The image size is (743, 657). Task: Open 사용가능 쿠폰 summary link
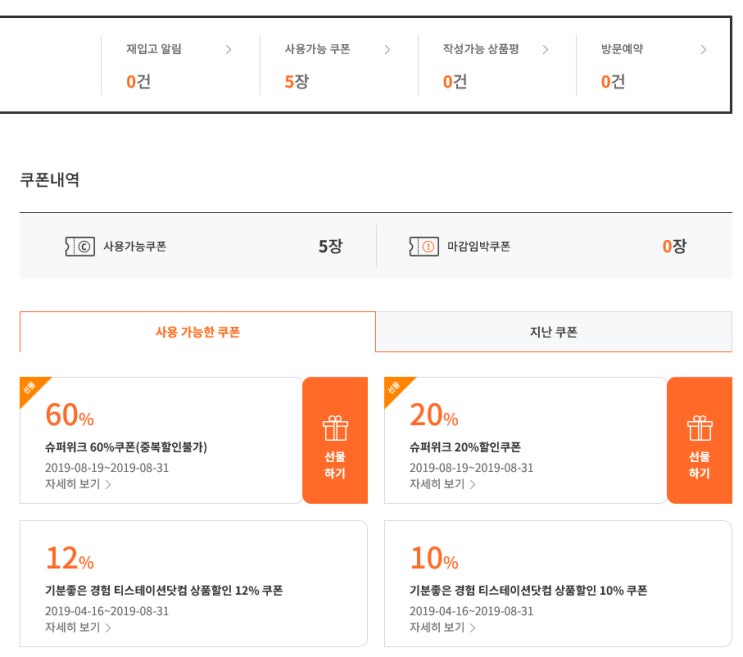pos(317,49)
